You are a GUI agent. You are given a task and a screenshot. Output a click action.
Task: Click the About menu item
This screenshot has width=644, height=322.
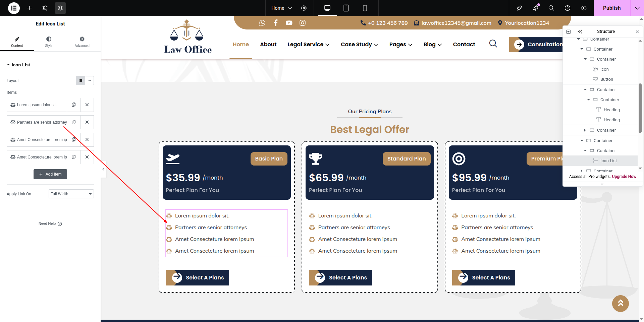(x=268, y=45)
